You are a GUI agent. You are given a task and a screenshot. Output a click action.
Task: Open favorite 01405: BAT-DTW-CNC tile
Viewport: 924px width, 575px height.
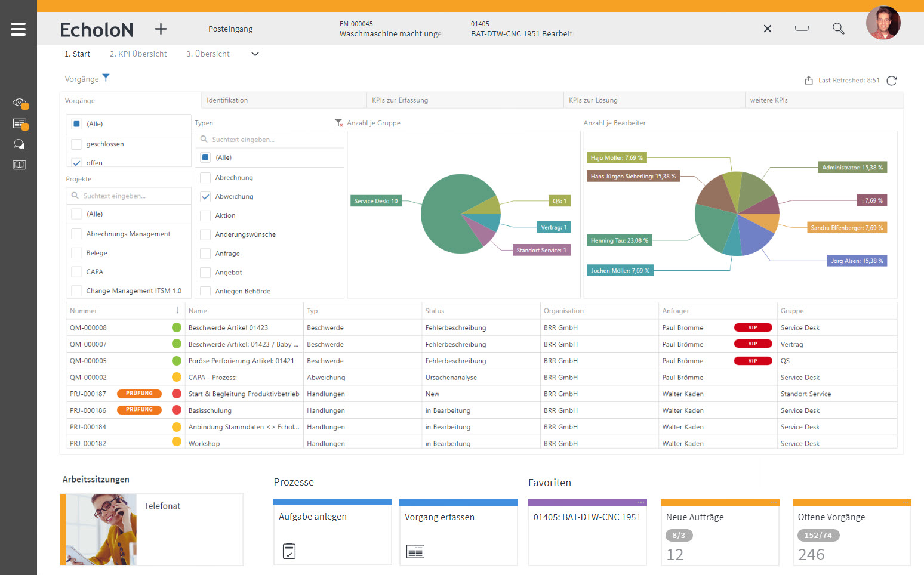(x=587, y=532)
